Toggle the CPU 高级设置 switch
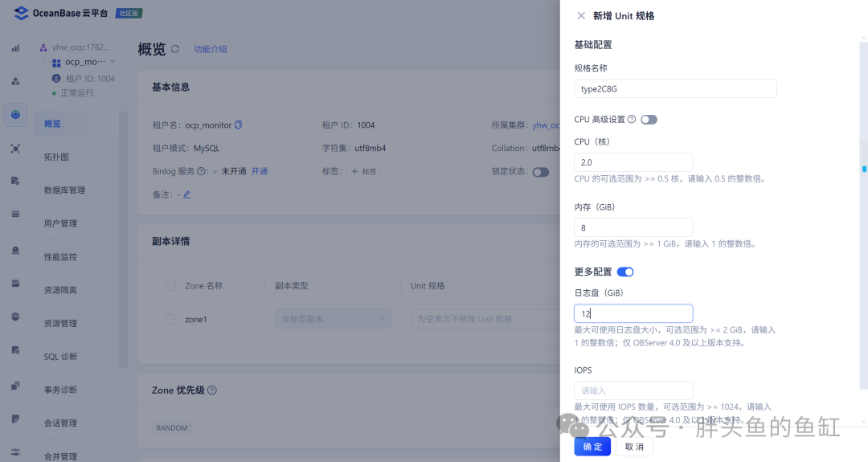Viewport: 868px width, 462px height. [649, 120]
